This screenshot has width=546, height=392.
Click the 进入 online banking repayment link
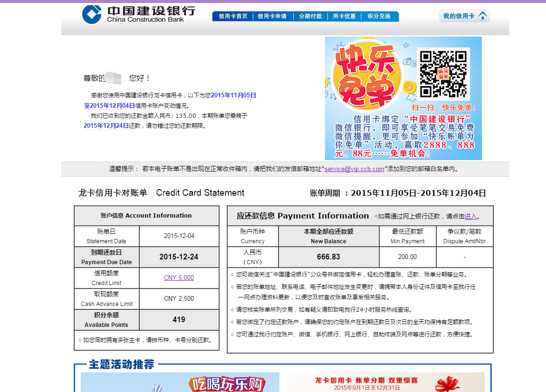tap(470, 216)
